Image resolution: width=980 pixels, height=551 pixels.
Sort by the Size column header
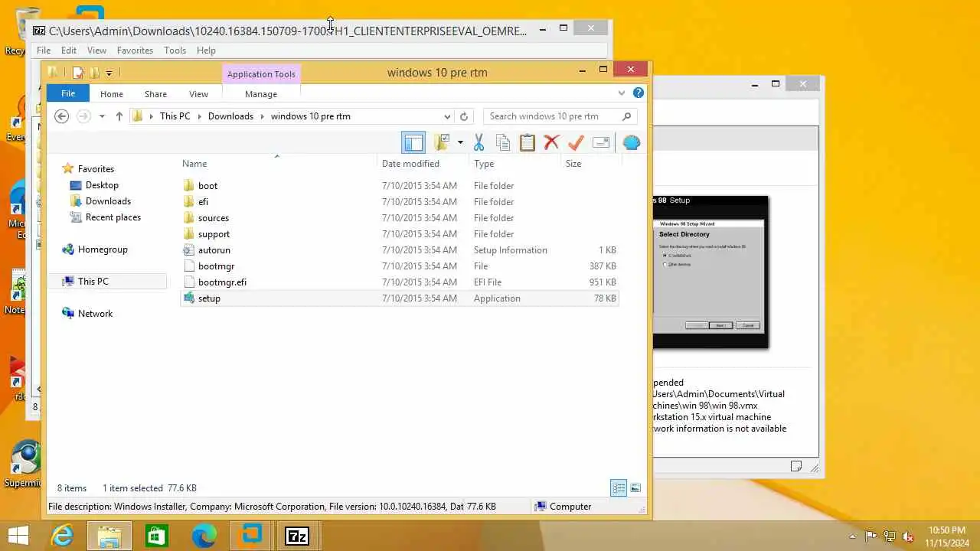click(573, 164)
